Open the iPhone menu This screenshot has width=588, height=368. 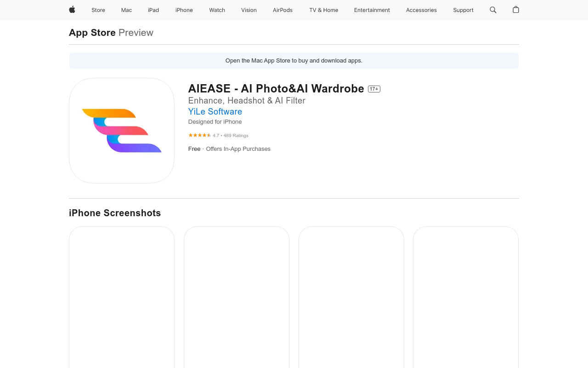pyautogui.click(x=184, y=10)
